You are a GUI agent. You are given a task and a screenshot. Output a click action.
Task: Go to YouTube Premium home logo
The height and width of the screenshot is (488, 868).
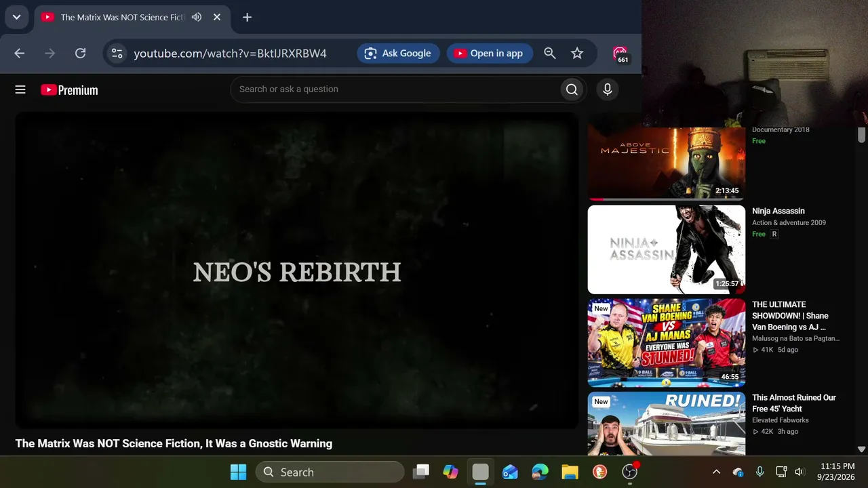click(x=69, y=89)
